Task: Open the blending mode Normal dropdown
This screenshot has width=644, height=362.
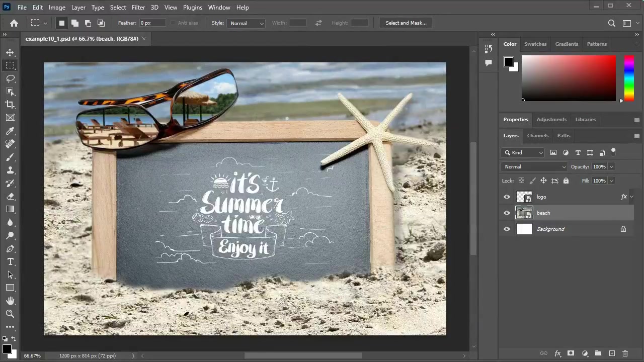Action: (x=534, y=167)
